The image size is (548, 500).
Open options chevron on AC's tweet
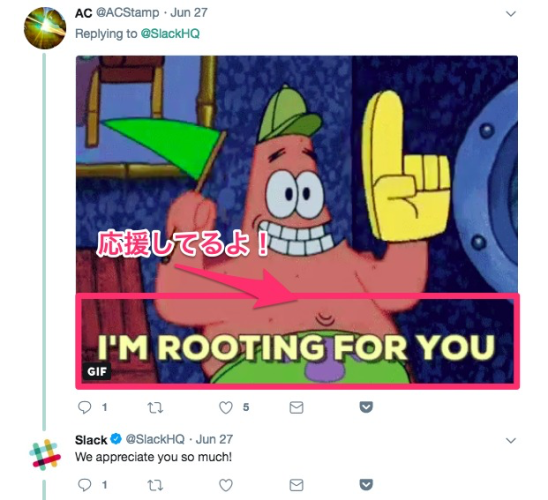click(511, 14)
